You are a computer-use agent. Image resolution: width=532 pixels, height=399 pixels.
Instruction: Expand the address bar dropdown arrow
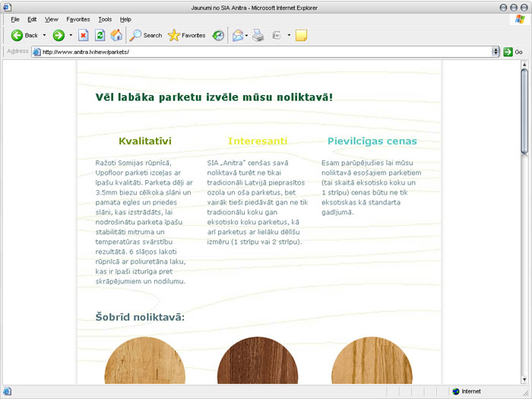pos(496,52)
